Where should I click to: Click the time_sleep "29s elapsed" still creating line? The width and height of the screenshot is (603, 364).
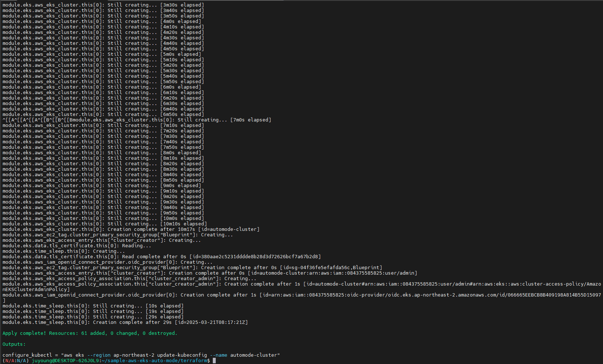(93, 317)
